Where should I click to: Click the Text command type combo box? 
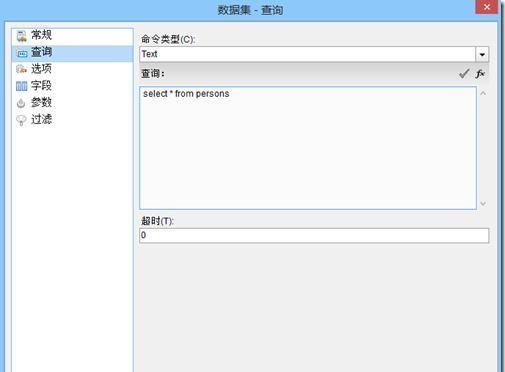(314, 54)
